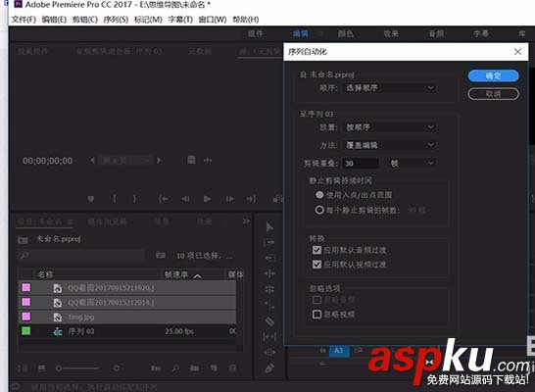The width and height of the screenshot is (535, 392).
Task: Open the 媒体浏览器 panel tab
Action: click(x=107, y=221)
